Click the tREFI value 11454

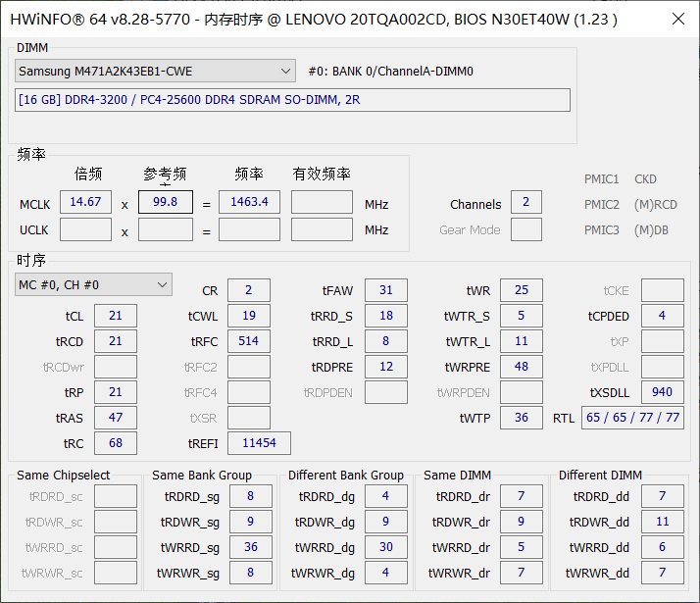click(259, 443)
